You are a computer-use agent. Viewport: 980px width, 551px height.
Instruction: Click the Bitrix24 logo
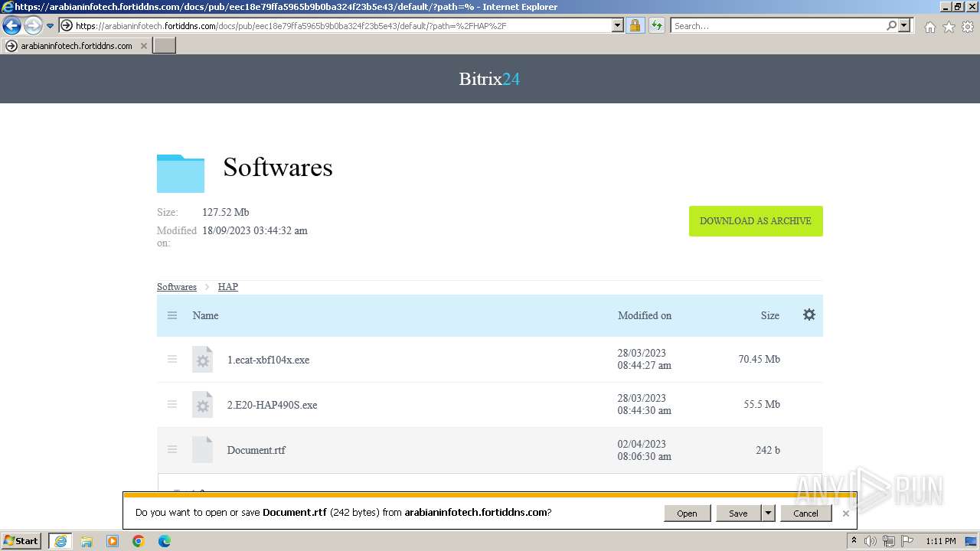pos(489,79)
